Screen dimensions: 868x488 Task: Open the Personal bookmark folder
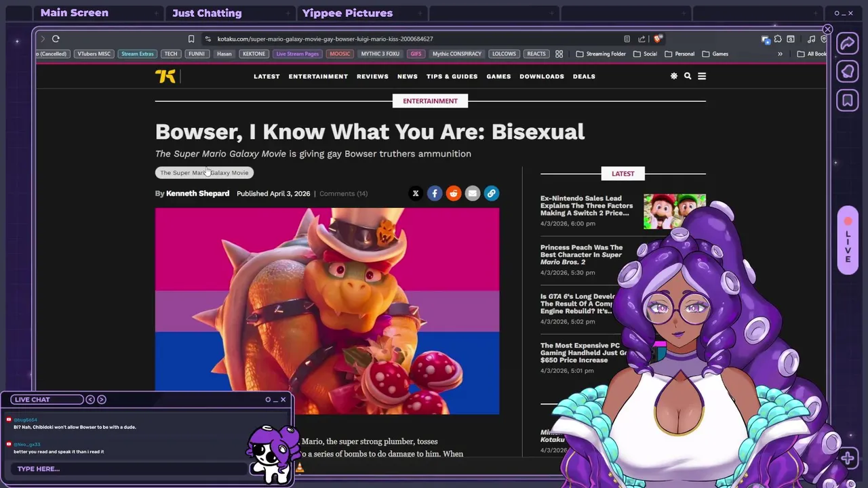click(679, 54)
